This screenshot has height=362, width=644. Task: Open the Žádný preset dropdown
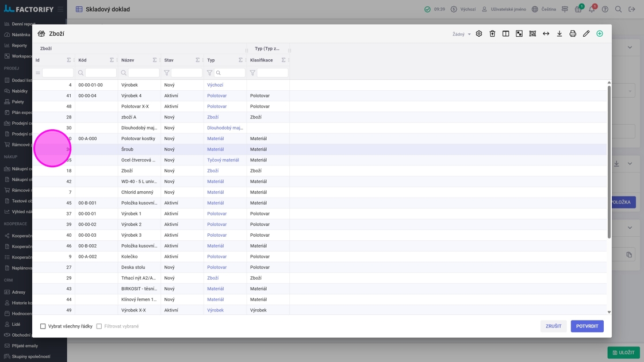tap(462, 34)
